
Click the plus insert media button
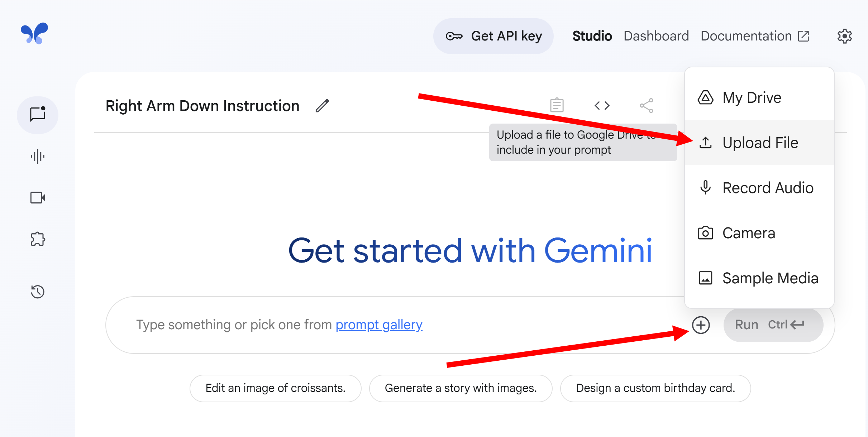[x=701, y=325]
